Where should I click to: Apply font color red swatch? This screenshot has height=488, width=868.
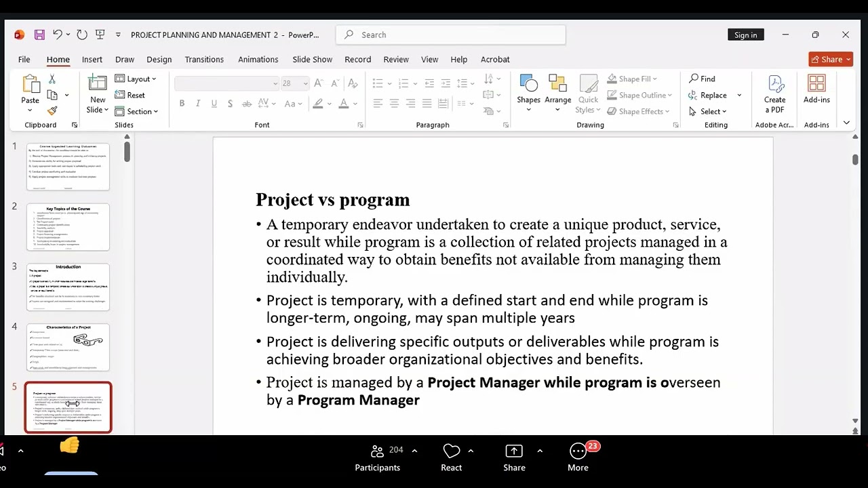click(x=344, y=104)
